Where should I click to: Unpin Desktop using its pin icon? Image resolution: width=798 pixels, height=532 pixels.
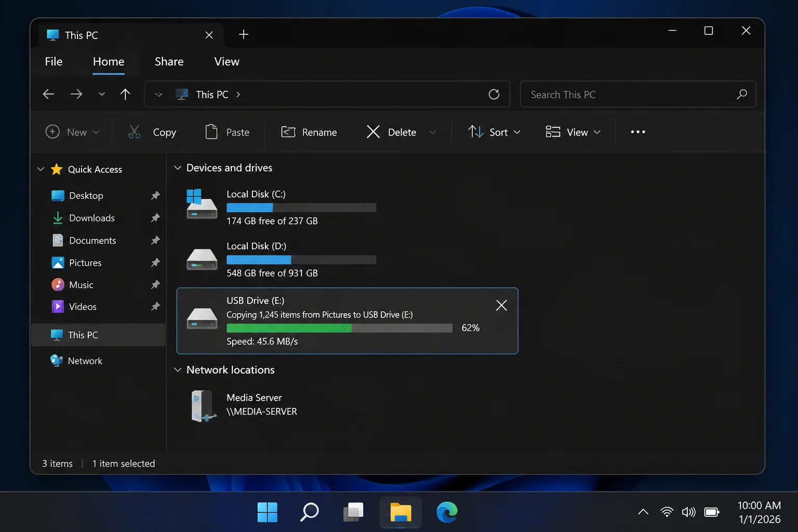pos(155,195)
